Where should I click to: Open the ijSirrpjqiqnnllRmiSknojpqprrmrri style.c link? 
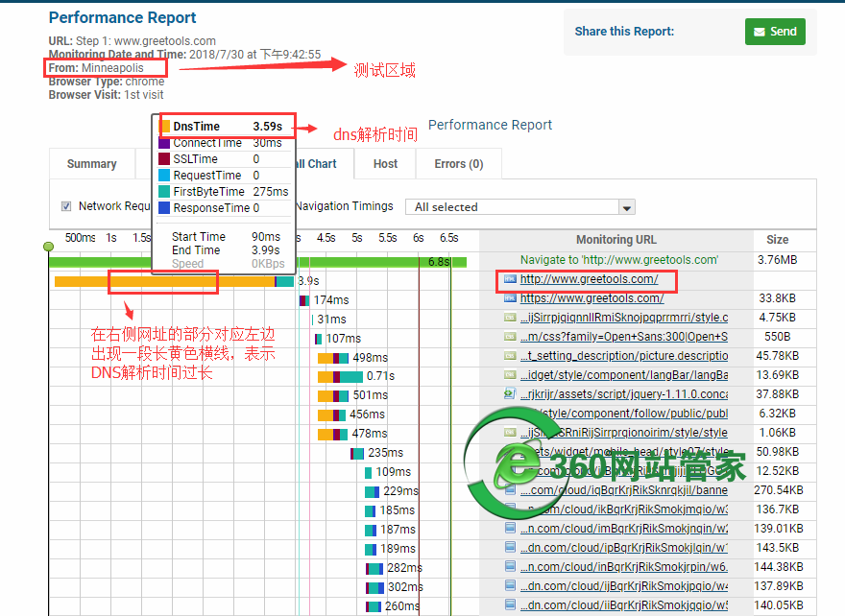(624, 318)
